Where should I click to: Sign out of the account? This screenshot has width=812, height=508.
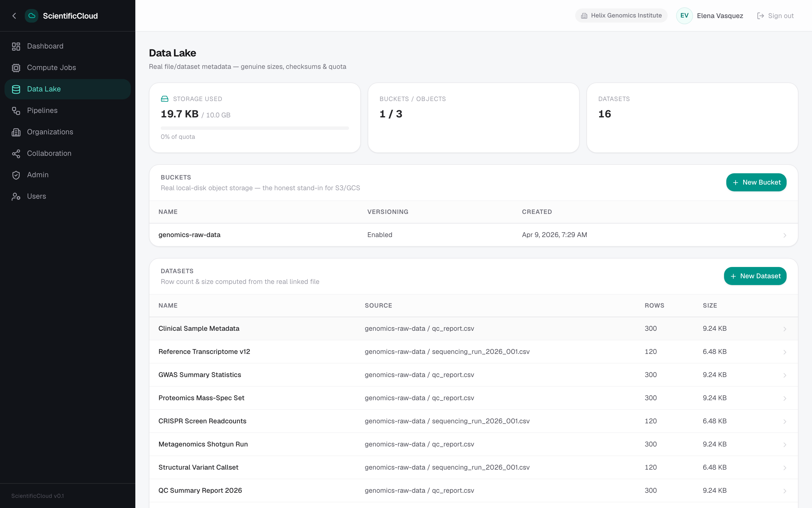[775, 16]
